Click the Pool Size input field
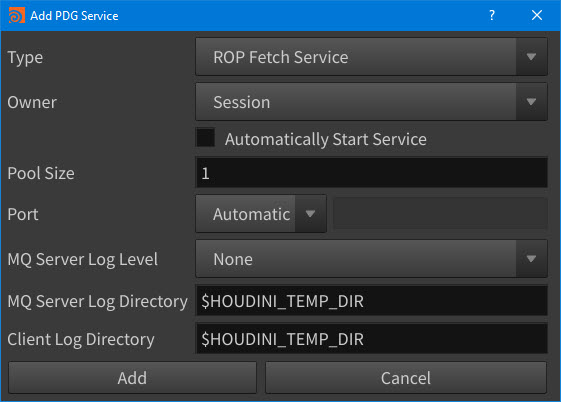Viewport: 561px width, 402px height. [x=371, y=173]
